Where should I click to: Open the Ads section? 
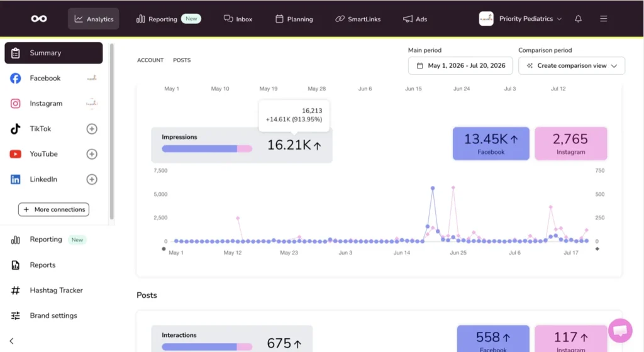pos(415,19)
